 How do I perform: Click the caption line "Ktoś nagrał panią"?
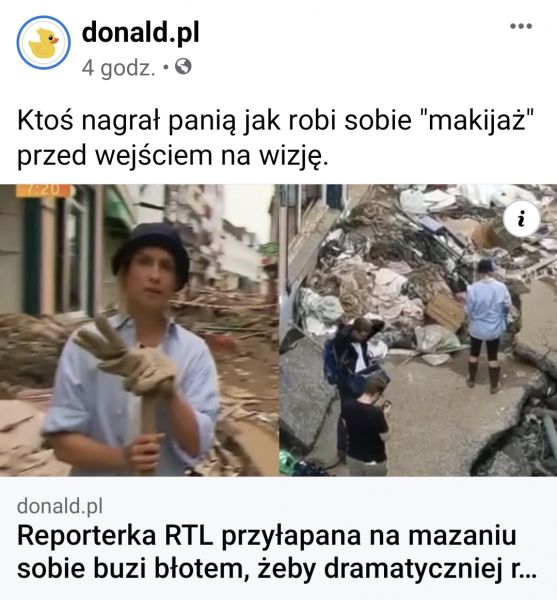pos(275,121)
